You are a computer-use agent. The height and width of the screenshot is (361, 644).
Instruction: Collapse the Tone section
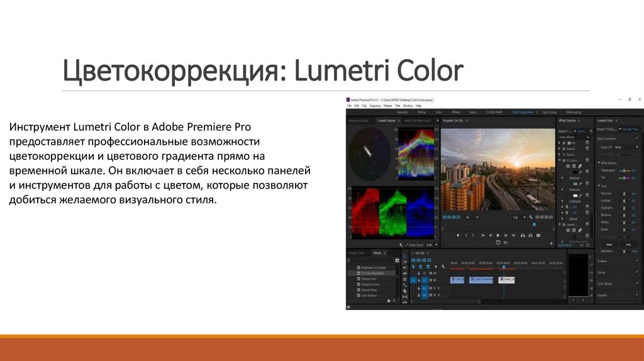click(599, 186)
